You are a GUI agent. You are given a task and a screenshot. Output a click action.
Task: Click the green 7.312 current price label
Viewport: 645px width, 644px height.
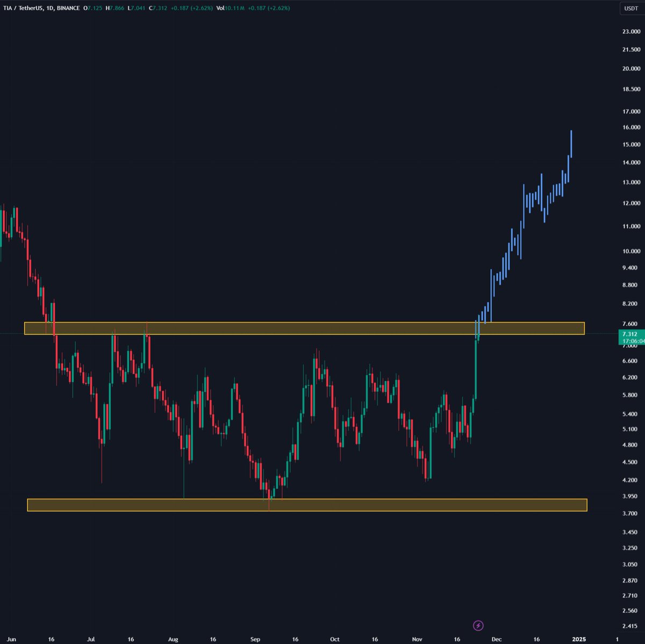tap(629, 334)
